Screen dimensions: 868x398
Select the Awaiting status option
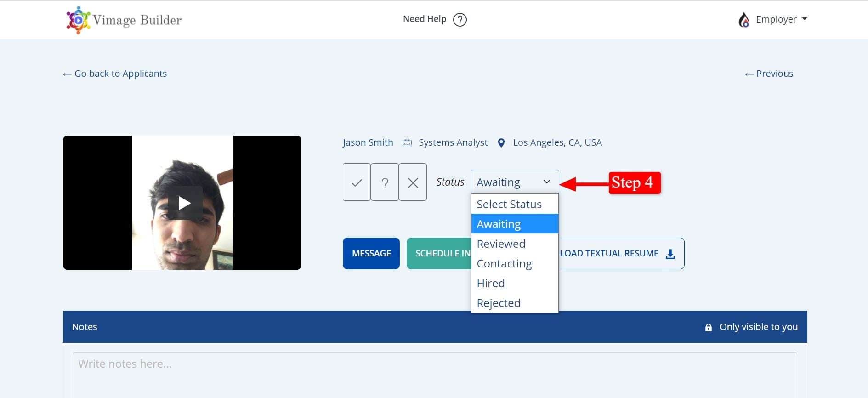[x=515, y=224]
